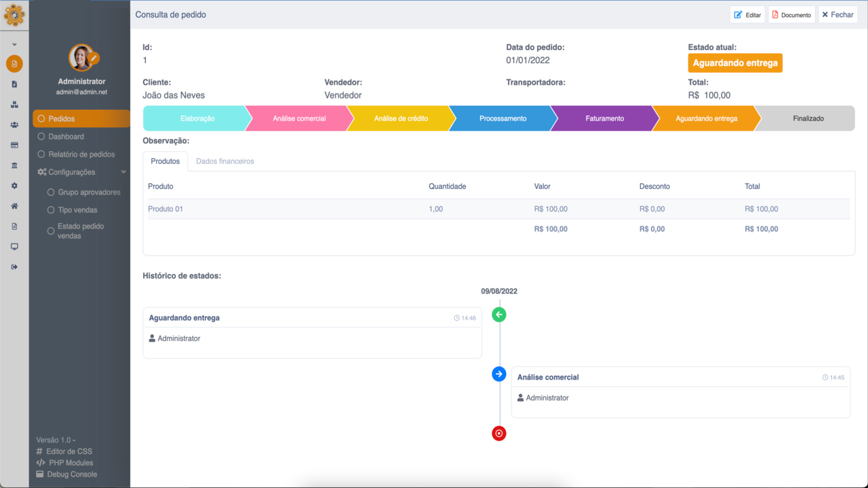Click the purple Faturamento stage step

tap(604, 119)
